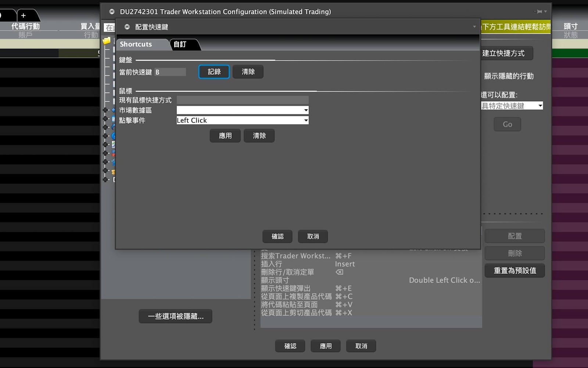Click the pin icon in Configuration title bar
This screenshot has height=368, width=588.
[539, 11]
